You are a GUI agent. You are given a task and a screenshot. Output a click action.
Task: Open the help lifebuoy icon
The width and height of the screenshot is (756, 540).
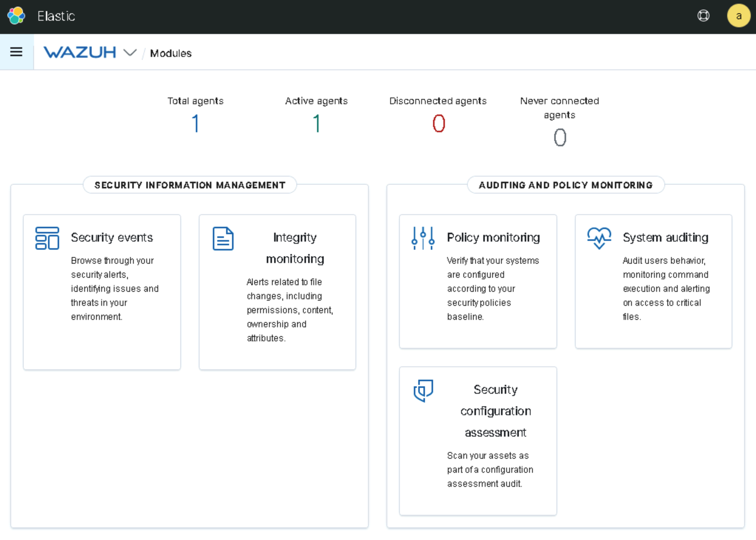coord(703,16)
